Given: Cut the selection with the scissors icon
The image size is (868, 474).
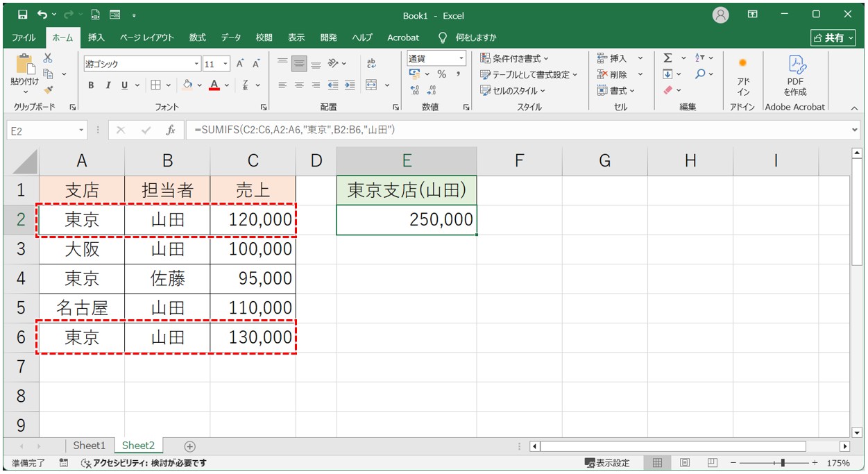Looking at the screenshot, I should click(x=48, y=59).
